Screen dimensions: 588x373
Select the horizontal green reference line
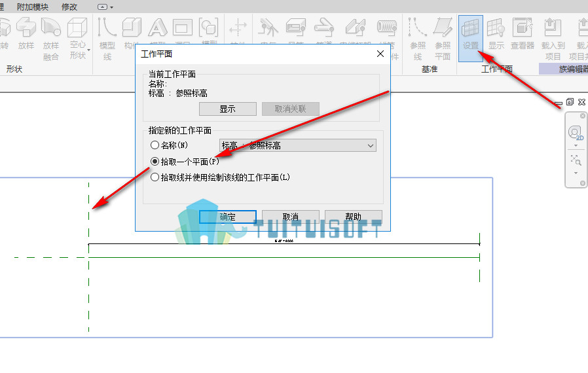tap(284, 258)
